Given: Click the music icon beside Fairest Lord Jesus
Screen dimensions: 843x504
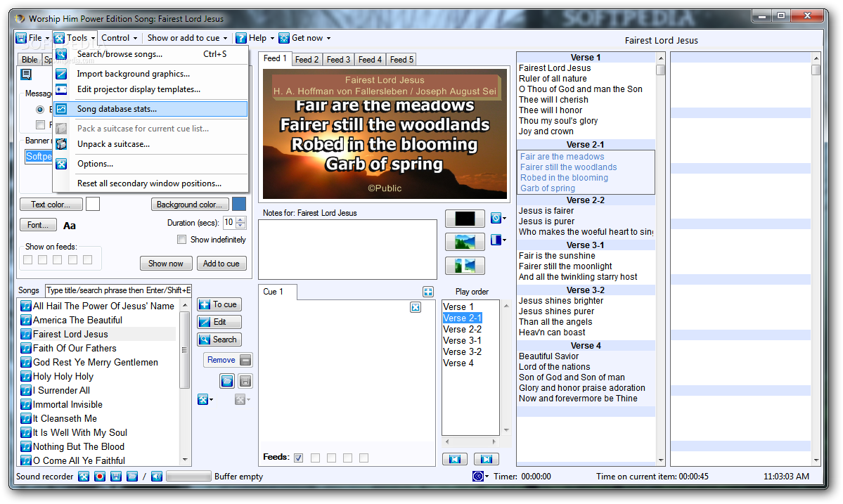Looking at the screenshot, I should point(26,334).
